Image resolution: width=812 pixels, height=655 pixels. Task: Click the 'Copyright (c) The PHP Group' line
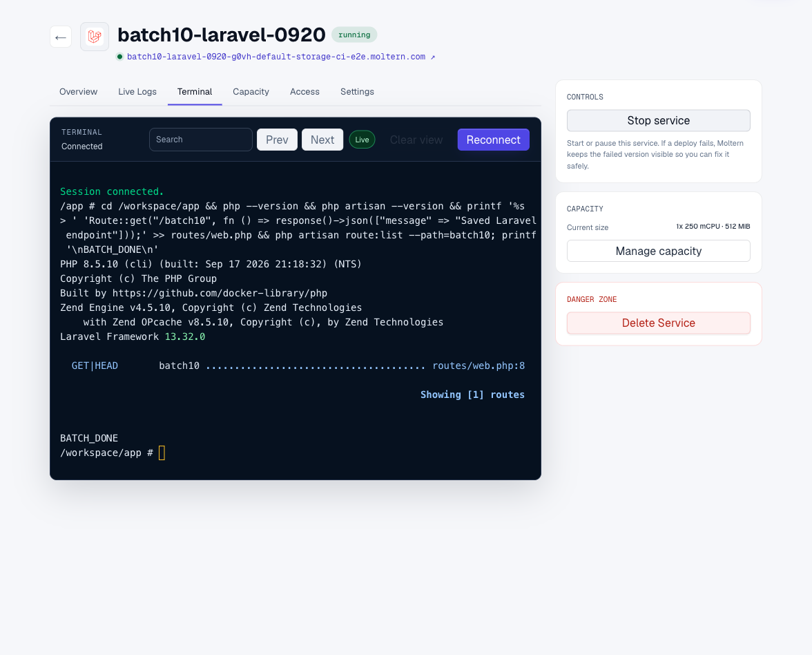[138, 278]
